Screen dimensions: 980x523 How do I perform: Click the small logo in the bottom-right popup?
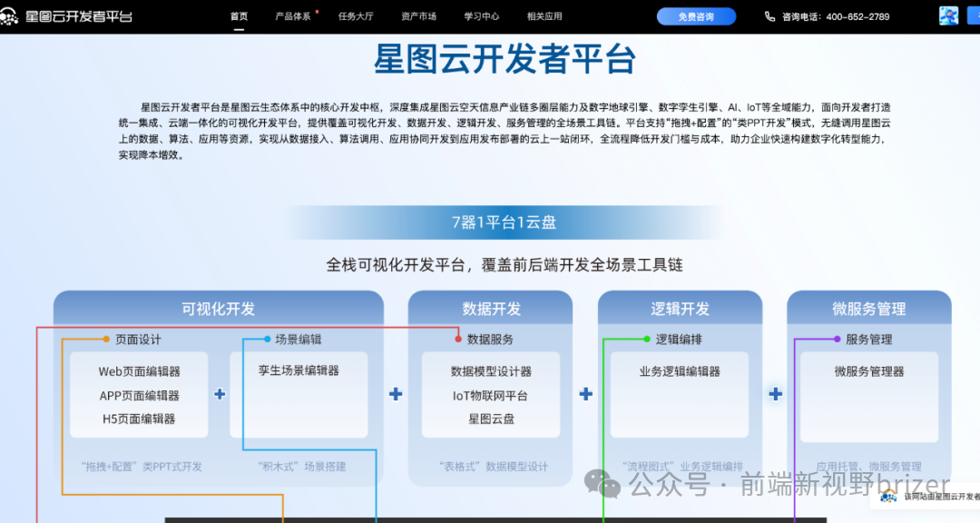[x=888, y=497]
